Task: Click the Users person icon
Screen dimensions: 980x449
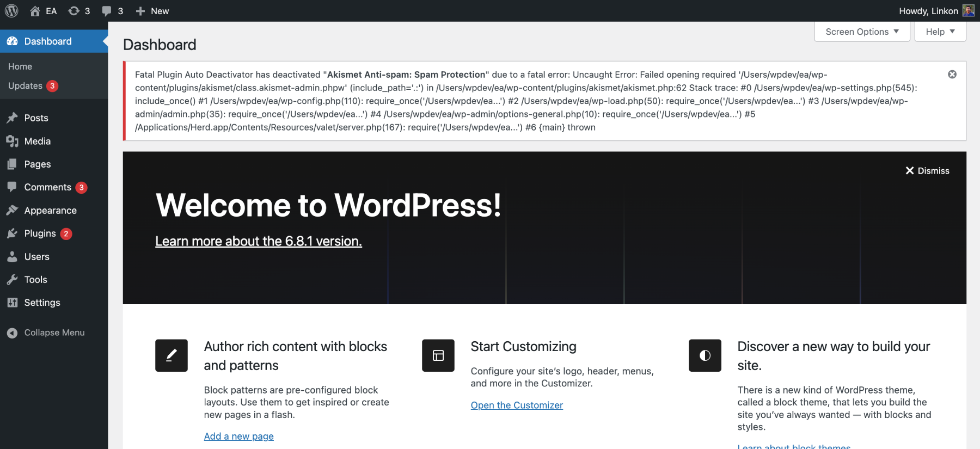Action: click(12, 256)
